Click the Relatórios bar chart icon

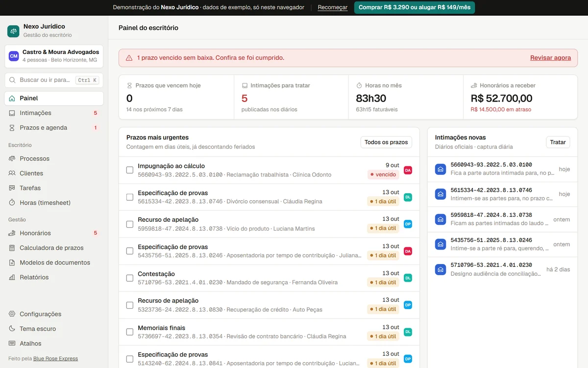click(12, 277)
